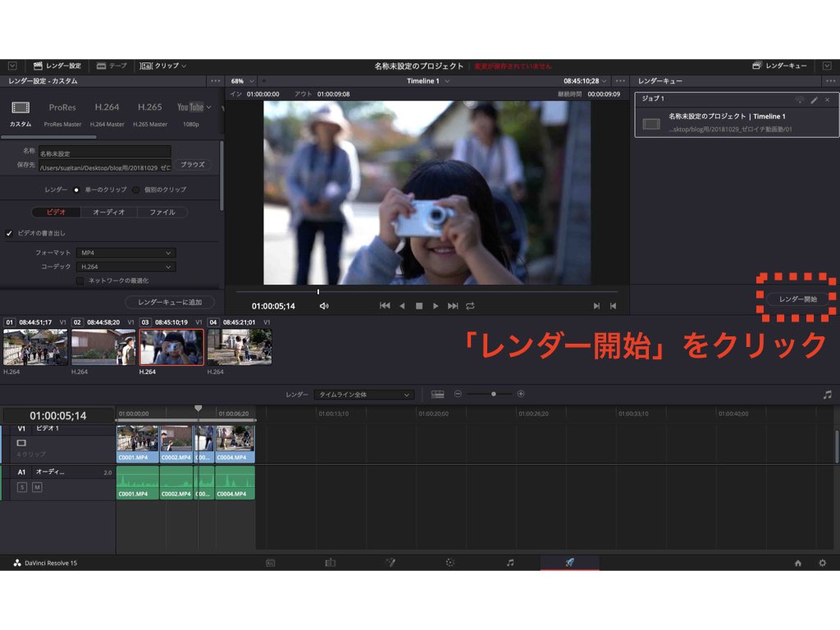The image size is (840, 630).
Task: Open project settings gear icon
Action: click(x=822, y=563)
